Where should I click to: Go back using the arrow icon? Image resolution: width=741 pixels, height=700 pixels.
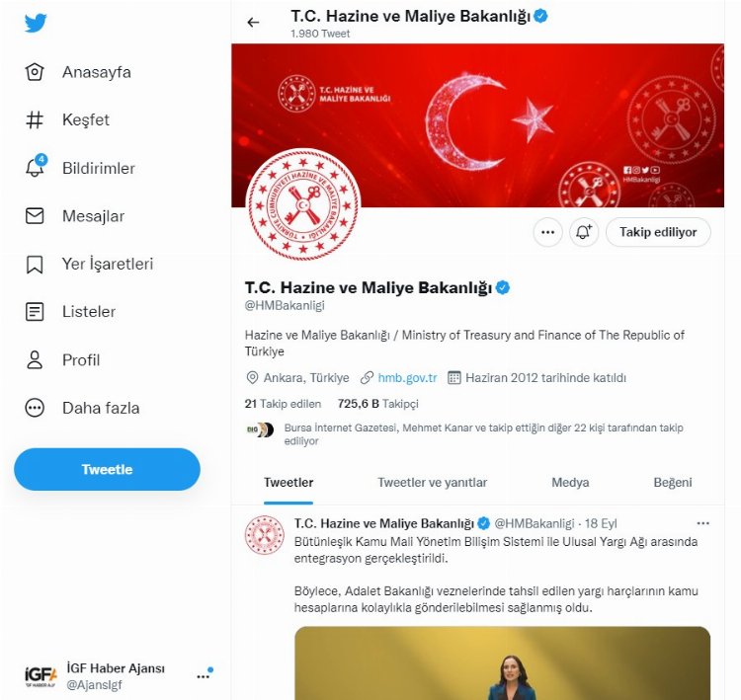pos(254,22)
